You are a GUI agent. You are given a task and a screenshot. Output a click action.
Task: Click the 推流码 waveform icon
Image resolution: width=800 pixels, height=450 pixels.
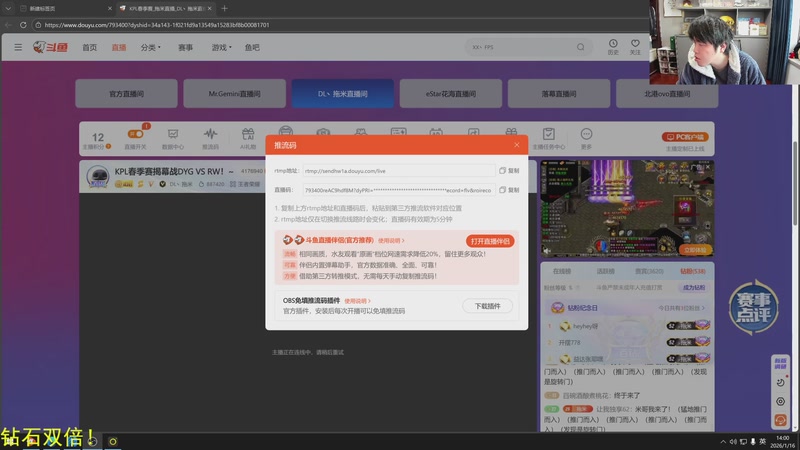coord(210,138)
